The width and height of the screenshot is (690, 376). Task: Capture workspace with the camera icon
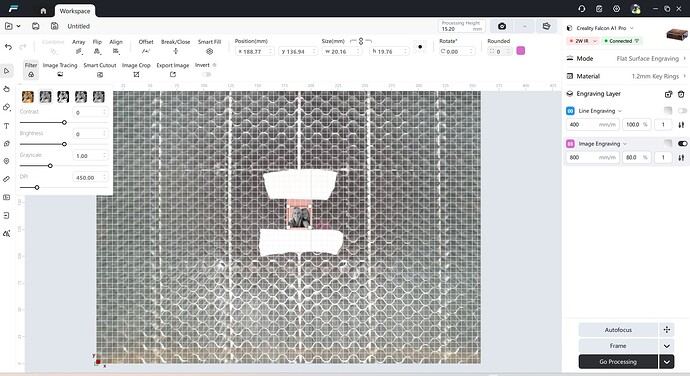click(x=502, y=26)
